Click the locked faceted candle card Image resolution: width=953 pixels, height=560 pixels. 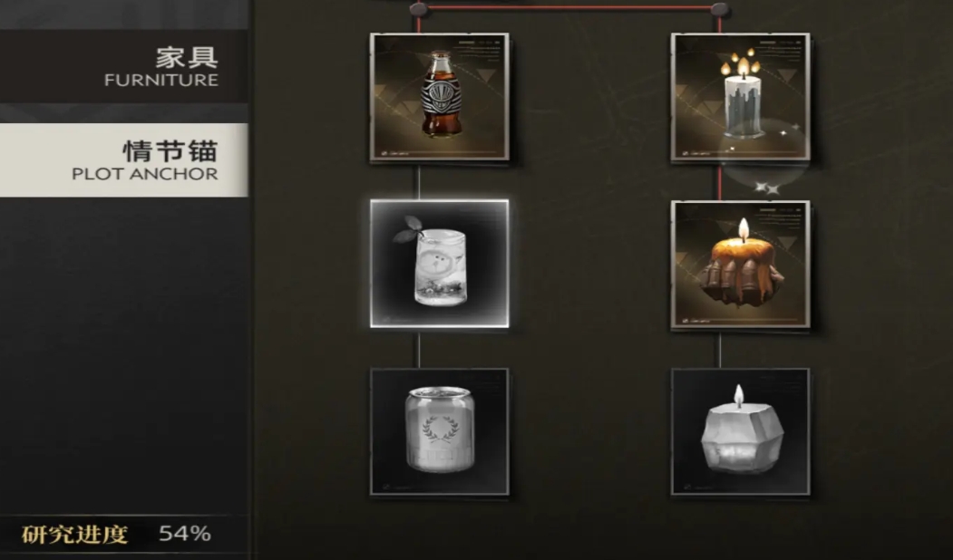pos(740,432)
